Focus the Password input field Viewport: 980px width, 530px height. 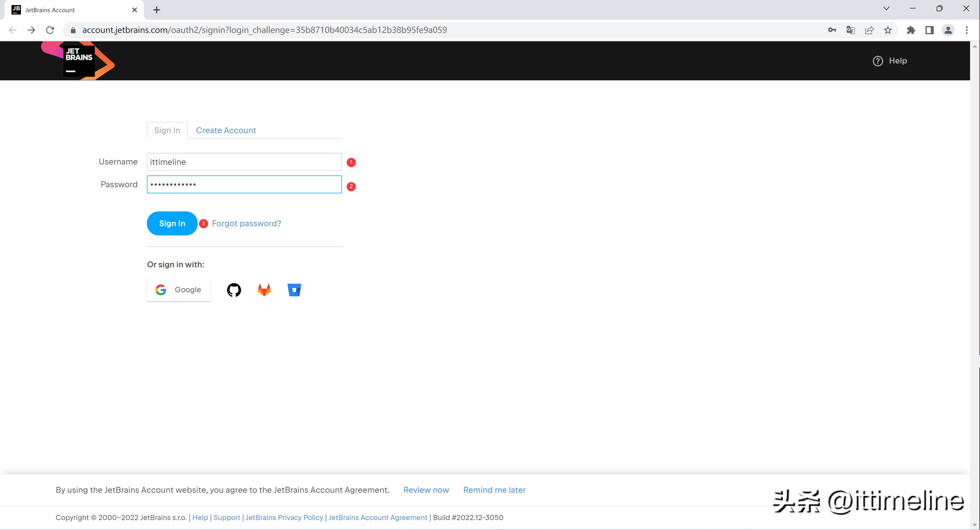point(244,184)
